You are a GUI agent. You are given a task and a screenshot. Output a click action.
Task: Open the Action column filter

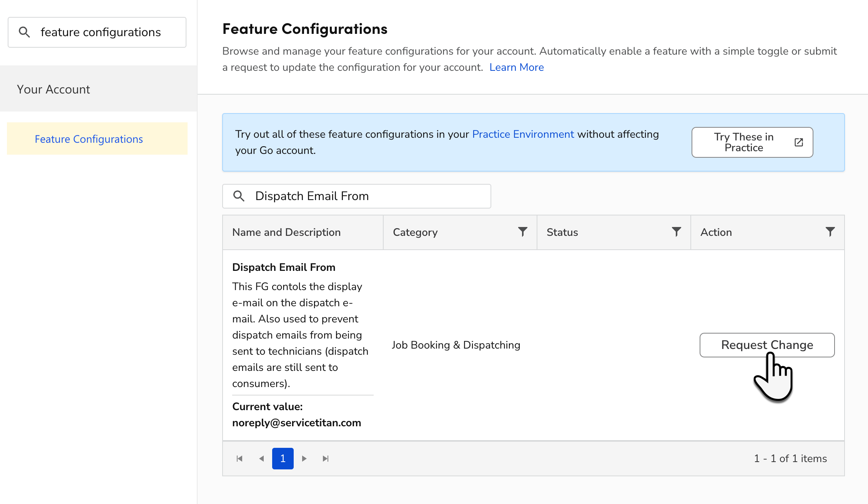tap(830, 232)
